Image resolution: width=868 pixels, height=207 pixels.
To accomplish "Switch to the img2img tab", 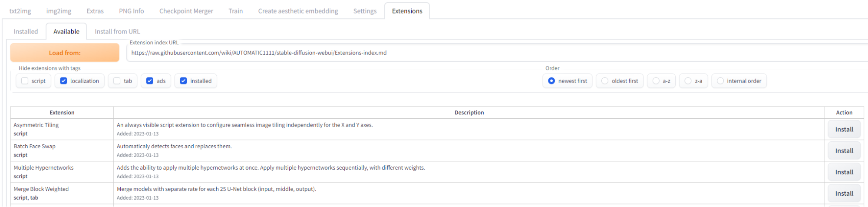I will [x=59, y=11].
